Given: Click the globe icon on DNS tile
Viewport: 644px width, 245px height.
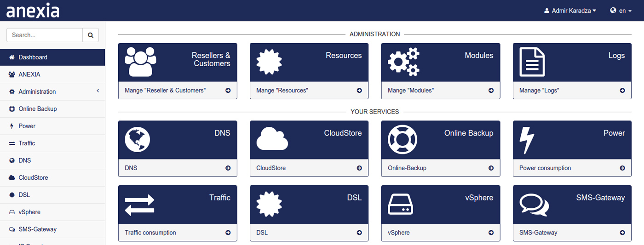Looking at the screenshot, I should pyautogui.click(x=138, y=139).
